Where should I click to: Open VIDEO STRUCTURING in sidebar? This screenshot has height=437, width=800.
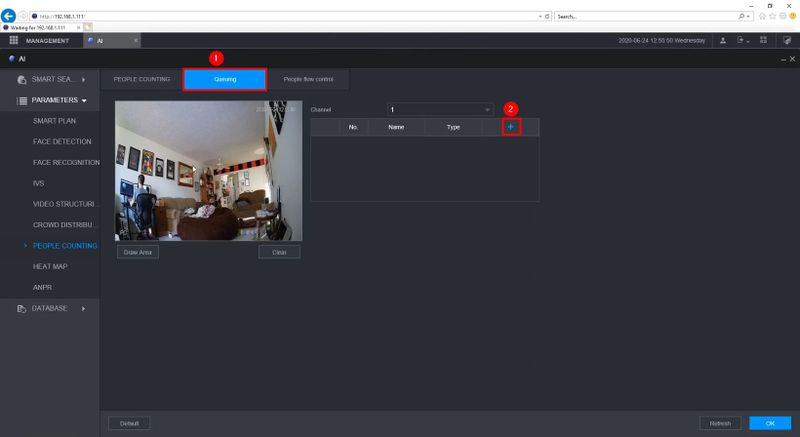pos(64,204)
